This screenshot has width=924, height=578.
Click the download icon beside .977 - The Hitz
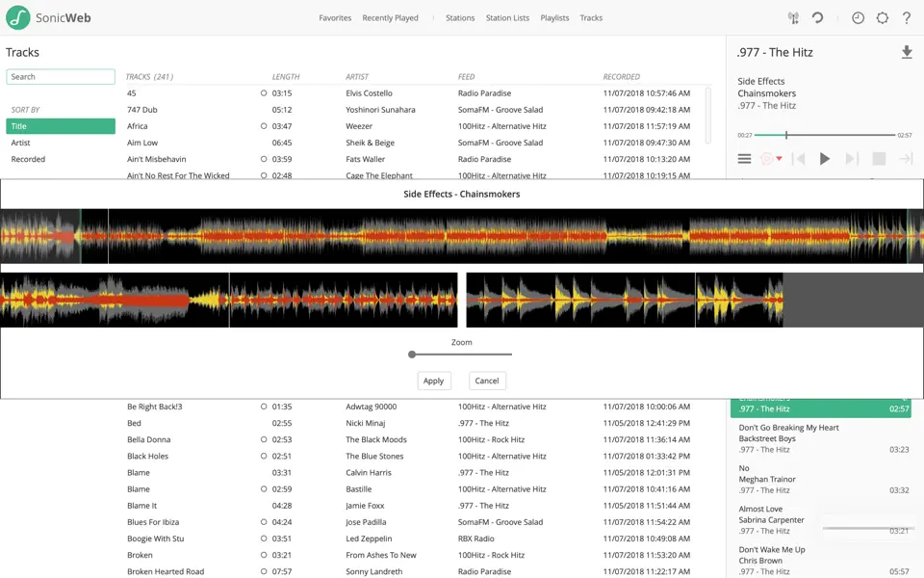tap(907, 53)
